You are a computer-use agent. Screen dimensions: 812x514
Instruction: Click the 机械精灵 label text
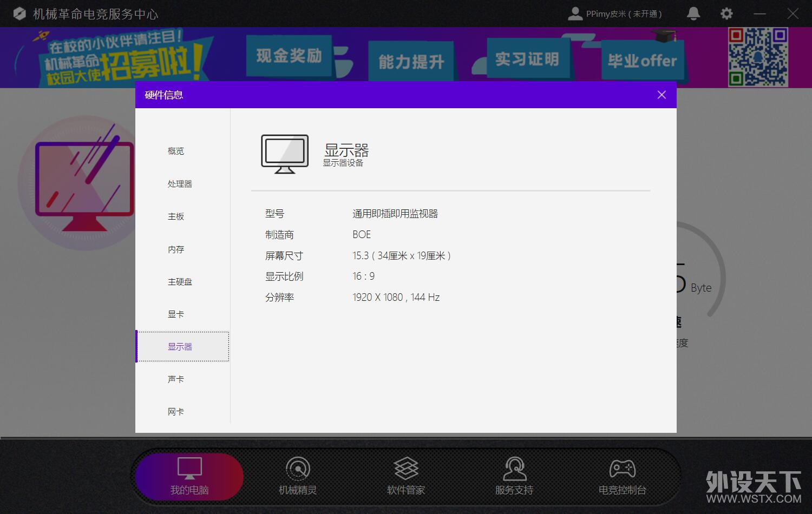(x=298, y=490)
